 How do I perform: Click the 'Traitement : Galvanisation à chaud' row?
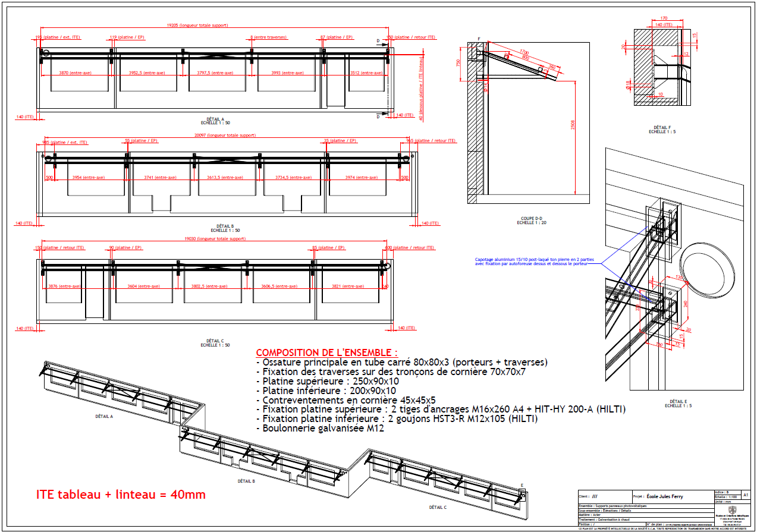pos(605,520)
